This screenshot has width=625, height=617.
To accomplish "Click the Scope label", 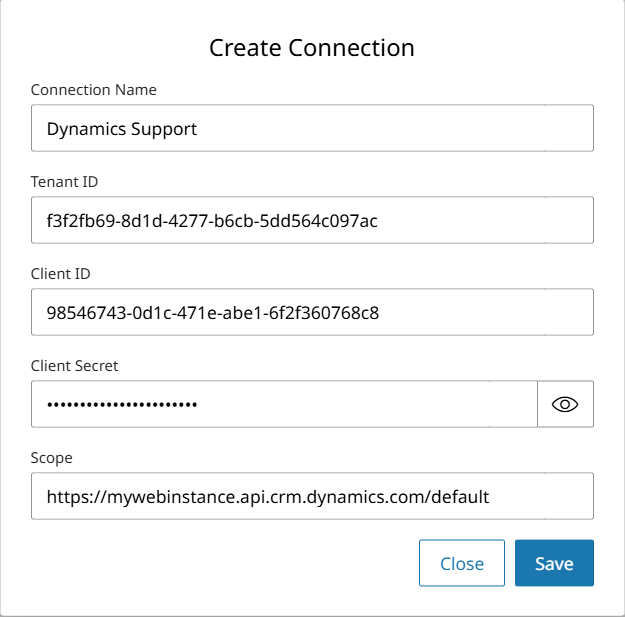I will pos(51,458).
